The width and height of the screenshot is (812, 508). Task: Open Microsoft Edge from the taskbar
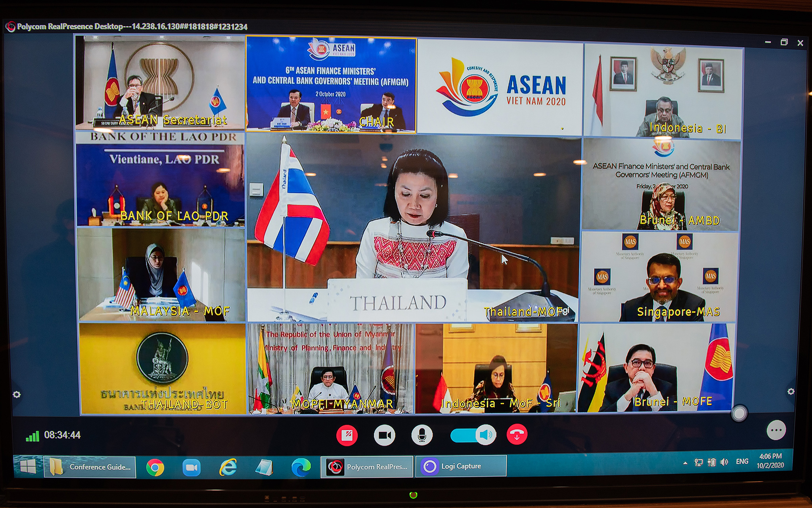pos(301,468)
